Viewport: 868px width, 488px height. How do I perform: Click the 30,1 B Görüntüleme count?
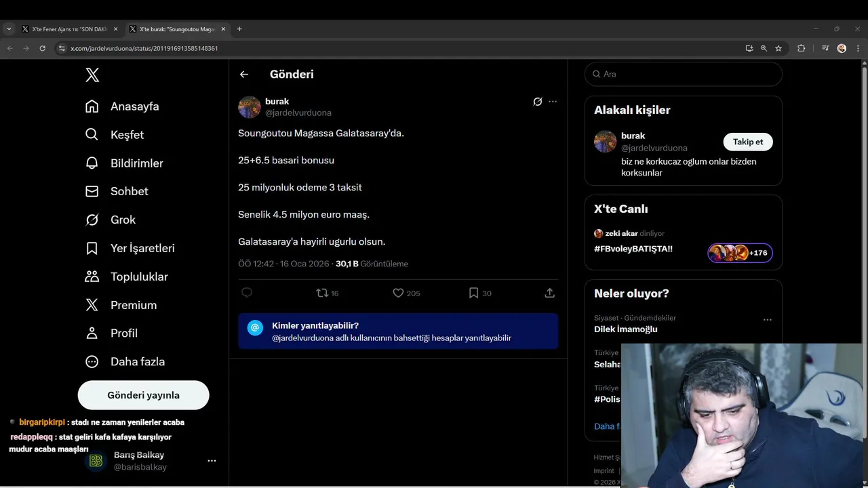coord(372,264)
